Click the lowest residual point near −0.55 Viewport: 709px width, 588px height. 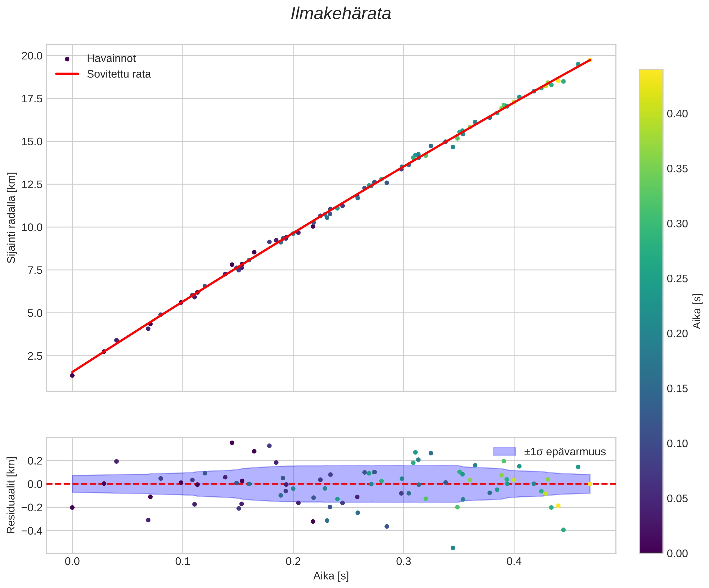pyautogui.click(x=453, y=548)
